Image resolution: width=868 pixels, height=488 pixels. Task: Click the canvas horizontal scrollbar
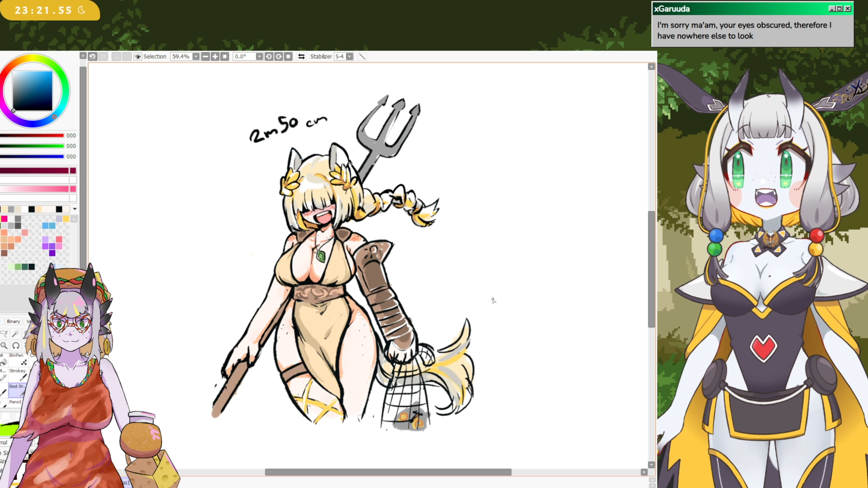tap(388, 472)
